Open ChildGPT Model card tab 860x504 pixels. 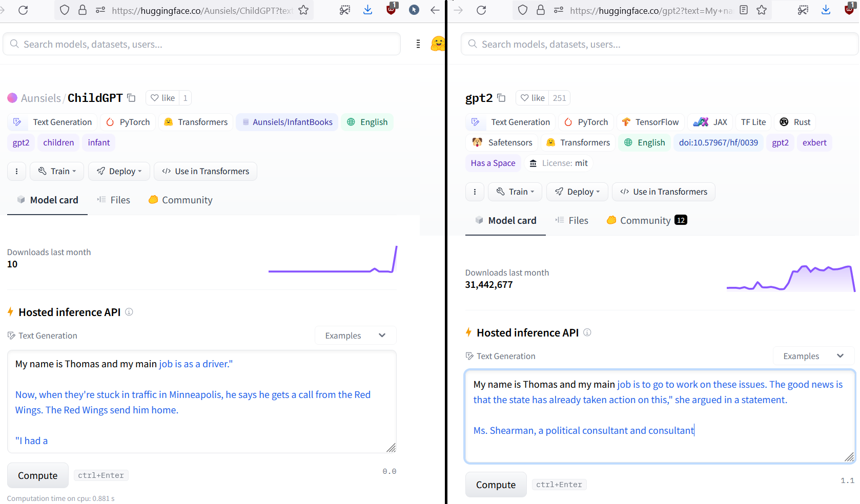[48, 200]
